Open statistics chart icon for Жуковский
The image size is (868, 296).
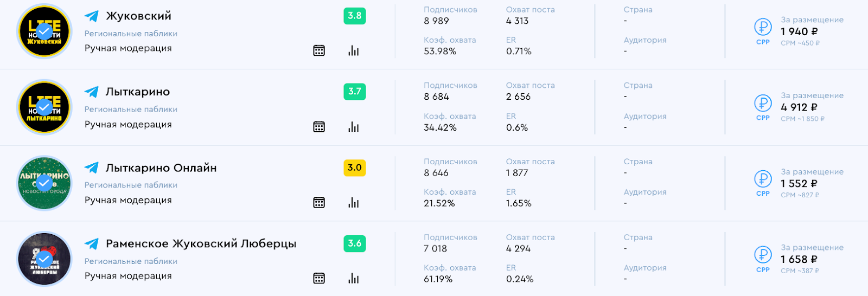354,51
